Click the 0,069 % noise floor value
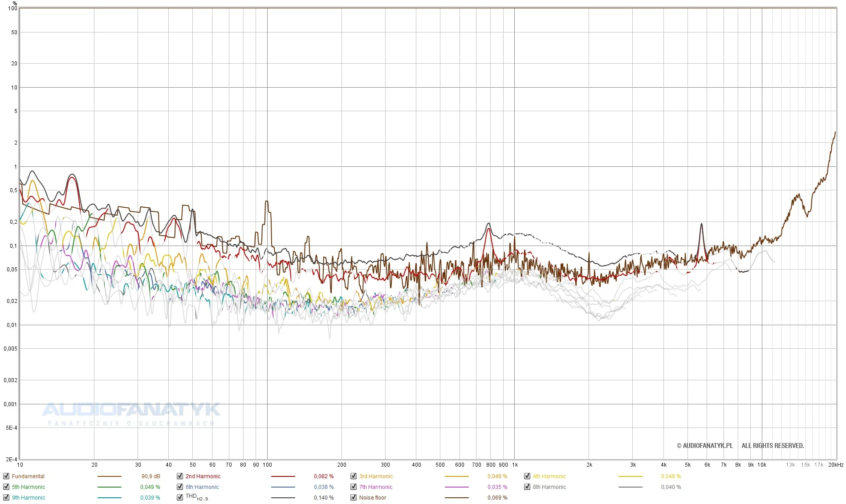The height and width of the screenshot is (504, 846). [497, 497]
